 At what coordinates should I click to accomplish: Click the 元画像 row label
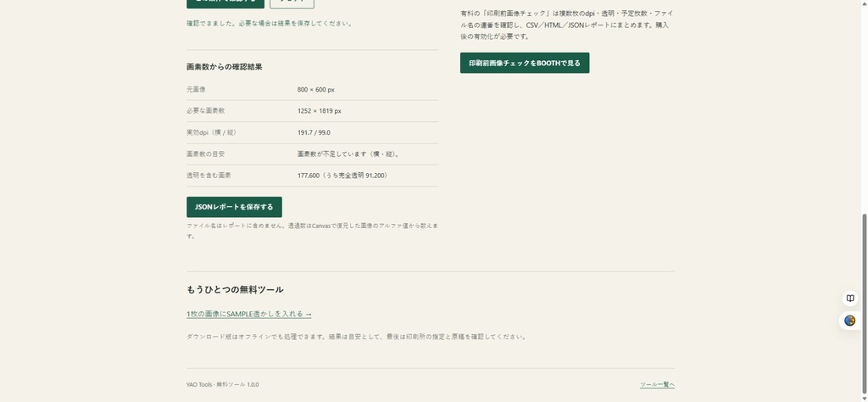(x=196, y=89)
